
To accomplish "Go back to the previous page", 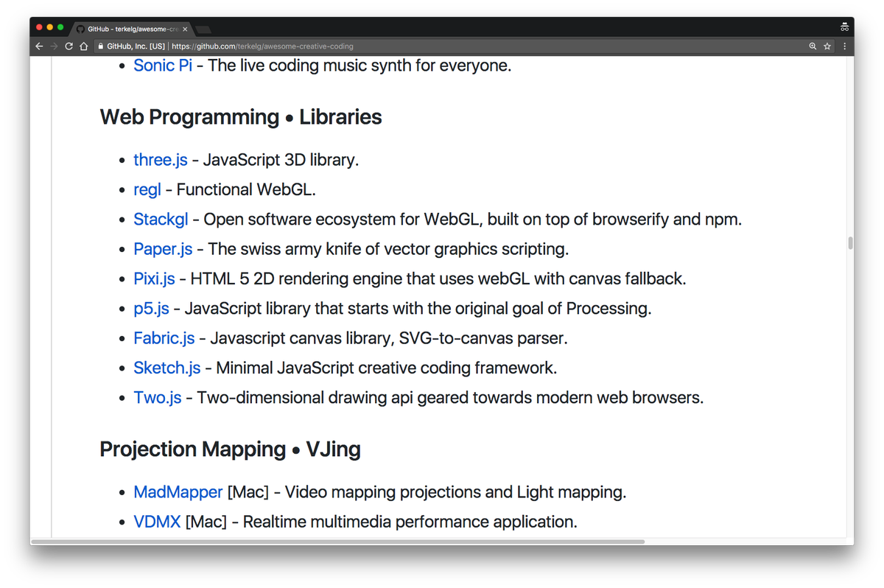I will click(39, 46).
